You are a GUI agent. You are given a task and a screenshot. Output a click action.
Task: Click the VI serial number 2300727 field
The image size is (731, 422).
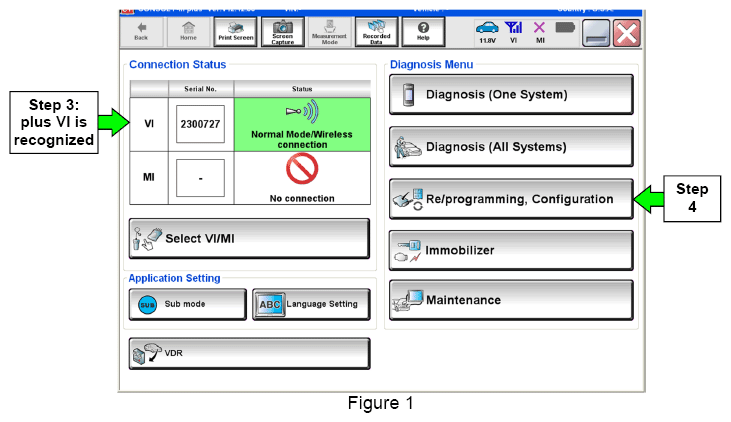coord(200,124)
